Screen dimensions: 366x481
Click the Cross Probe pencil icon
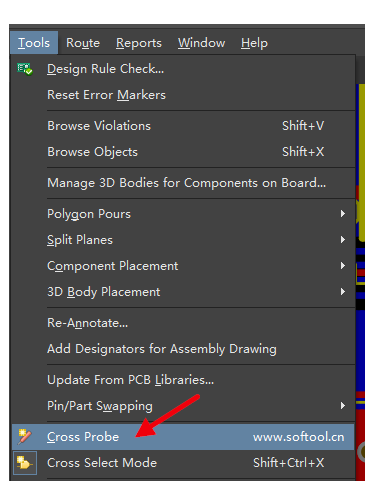tap(25, 437)
